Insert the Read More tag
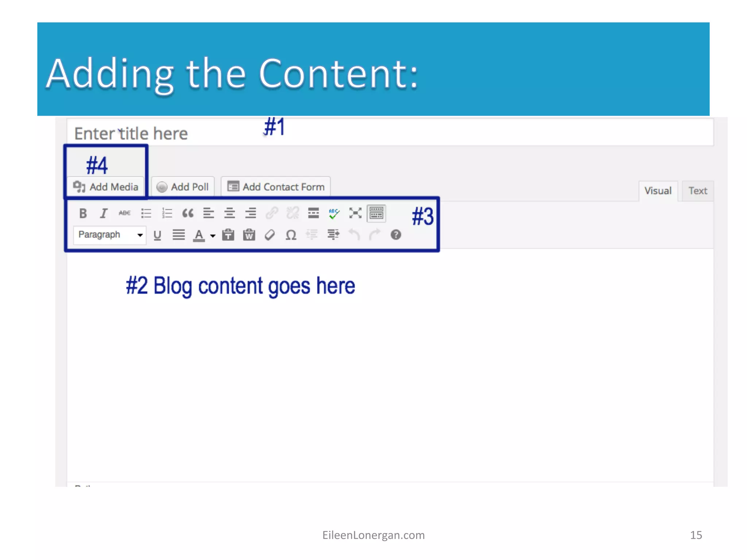The image size is (747, 560). pyautogui.click(x=313, y=213)
